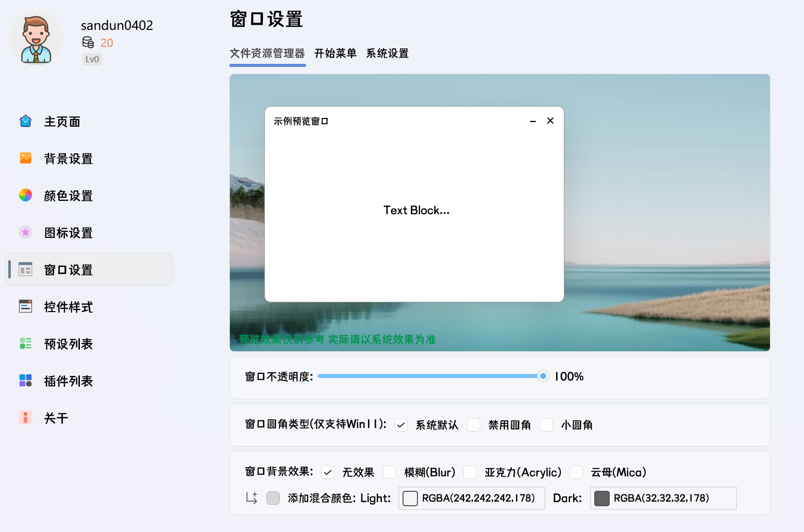Open the 插件列表 page

(89, 381)
